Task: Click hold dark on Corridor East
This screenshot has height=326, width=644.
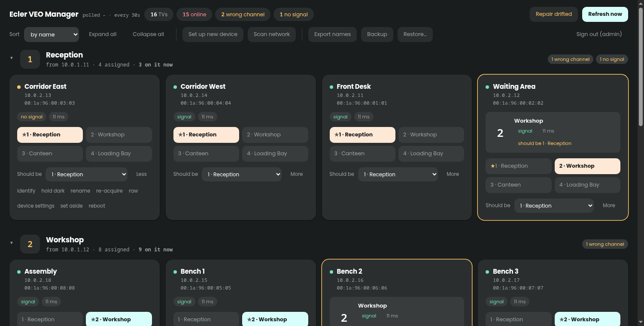Action: 53,191
